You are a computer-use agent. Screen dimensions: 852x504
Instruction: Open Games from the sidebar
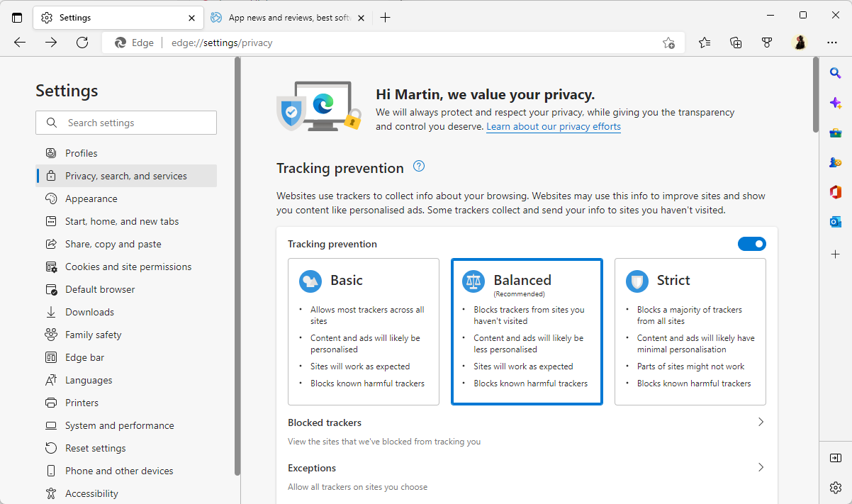[x=835, y=162]
